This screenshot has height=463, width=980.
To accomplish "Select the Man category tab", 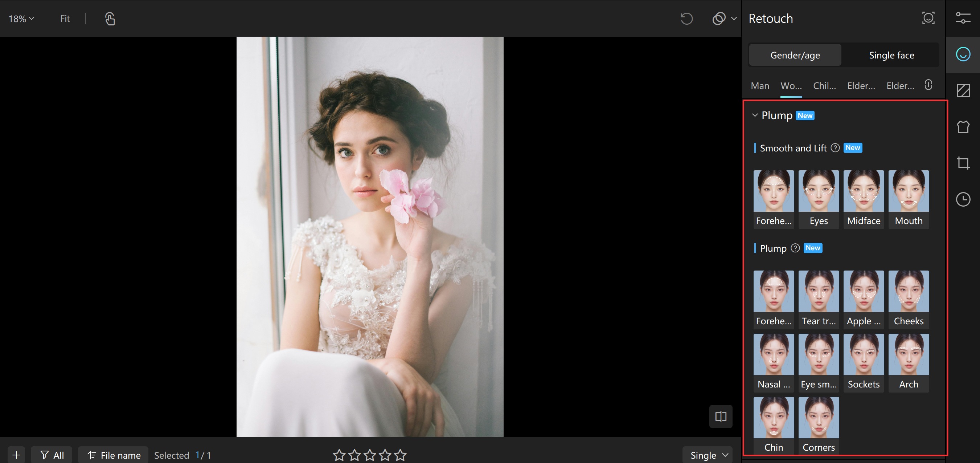I will [x=760, y=86].
